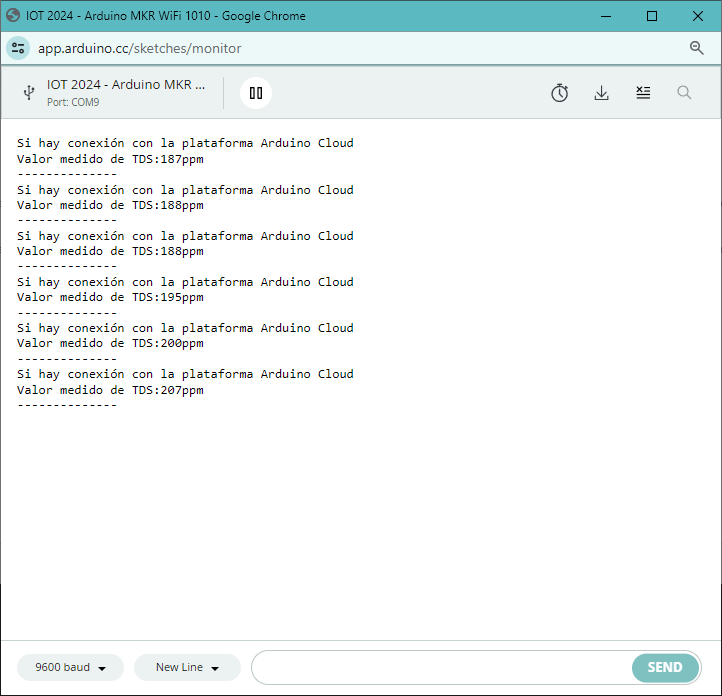Toggle timestamp display with the clock icon
Screen dimensions: 722x696
559,93
